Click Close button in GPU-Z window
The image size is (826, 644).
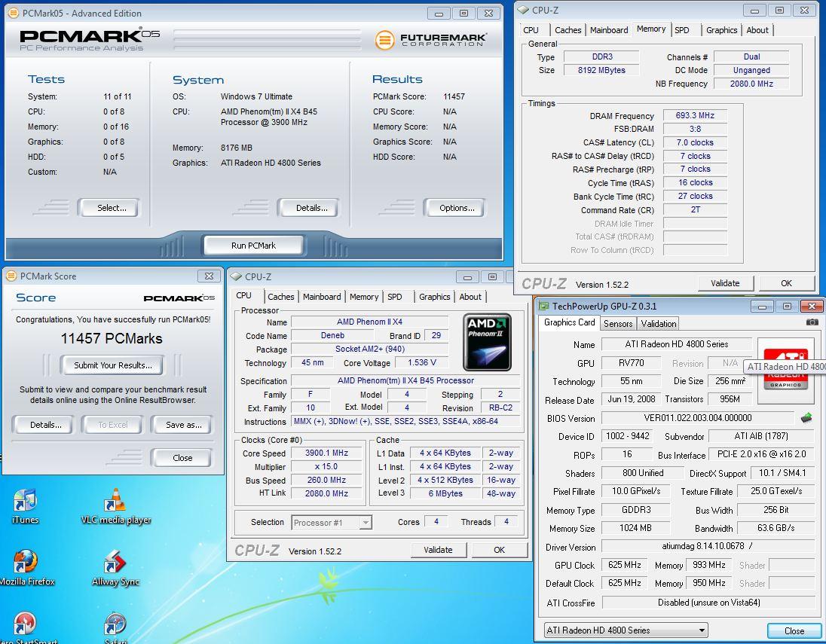[794, 631]
